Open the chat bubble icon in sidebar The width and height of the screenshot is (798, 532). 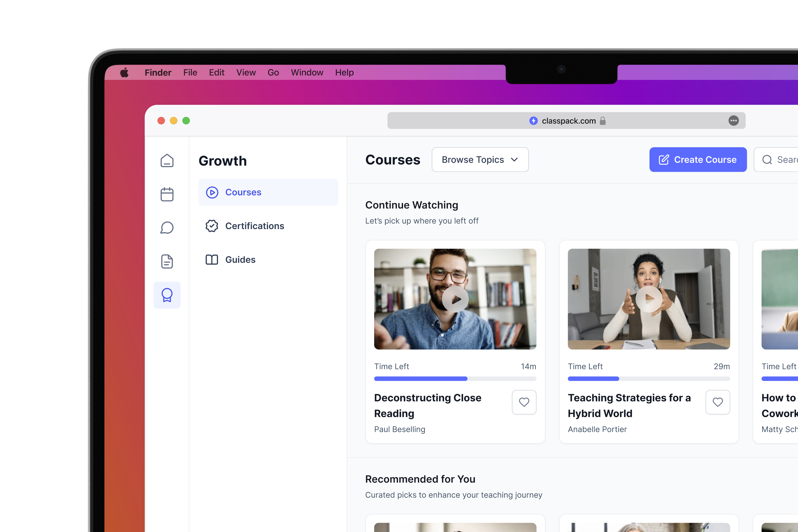[167, 228]
